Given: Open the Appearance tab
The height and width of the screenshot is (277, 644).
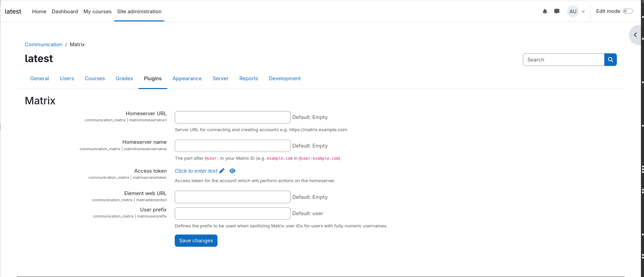Looking at the screenshot, I should point(187,79).
